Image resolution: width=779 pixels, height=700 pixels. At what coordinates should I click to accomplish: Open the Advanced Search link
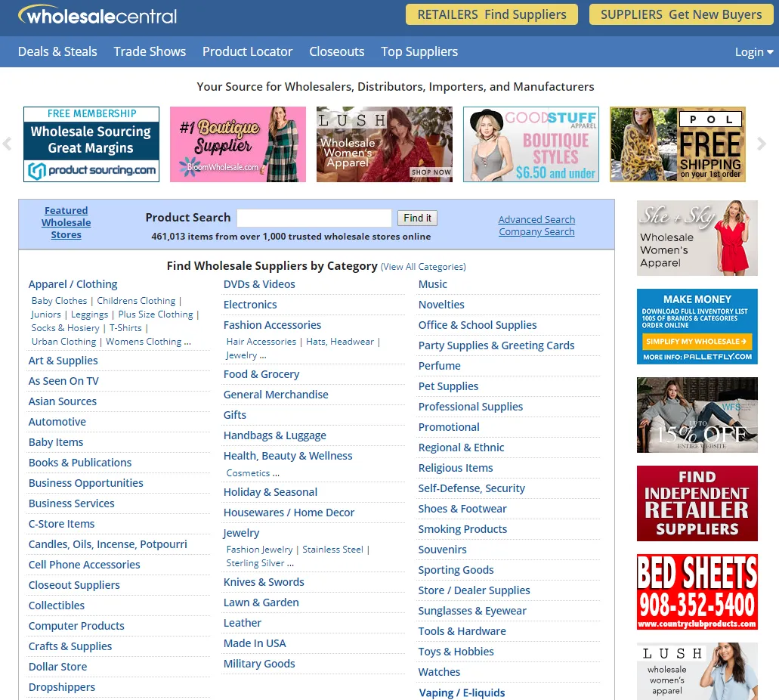click(536, 219)
